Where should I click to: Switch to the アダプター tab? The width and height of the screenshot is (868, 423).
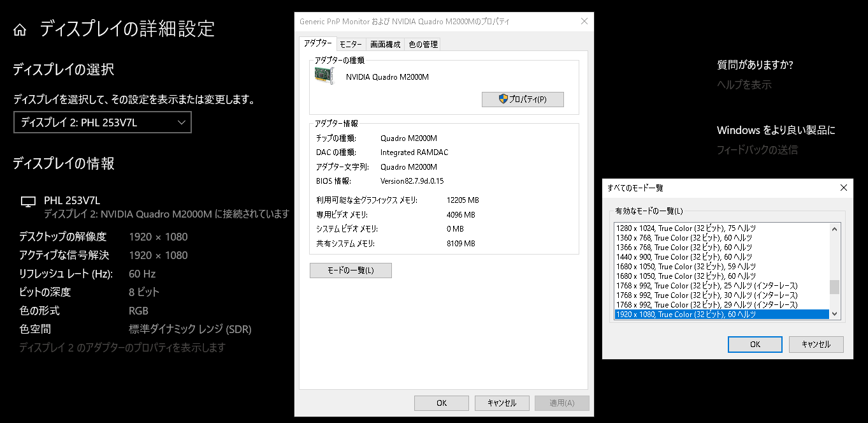coord(317,43)
